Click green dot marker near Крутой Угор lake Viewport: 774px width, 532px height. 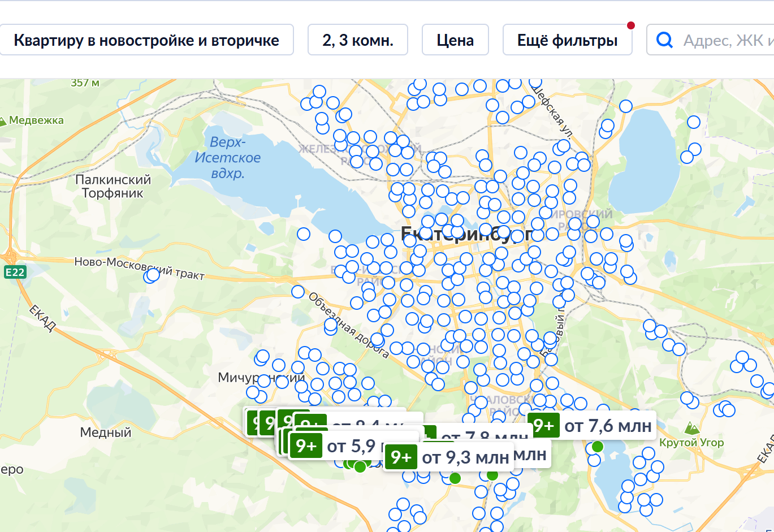coord(598,447)
